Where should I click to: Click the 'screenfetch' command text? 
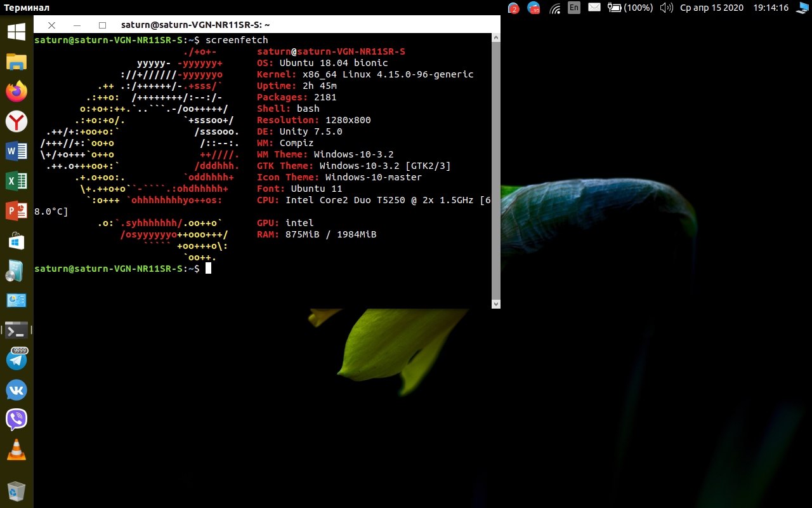(237, 40)
